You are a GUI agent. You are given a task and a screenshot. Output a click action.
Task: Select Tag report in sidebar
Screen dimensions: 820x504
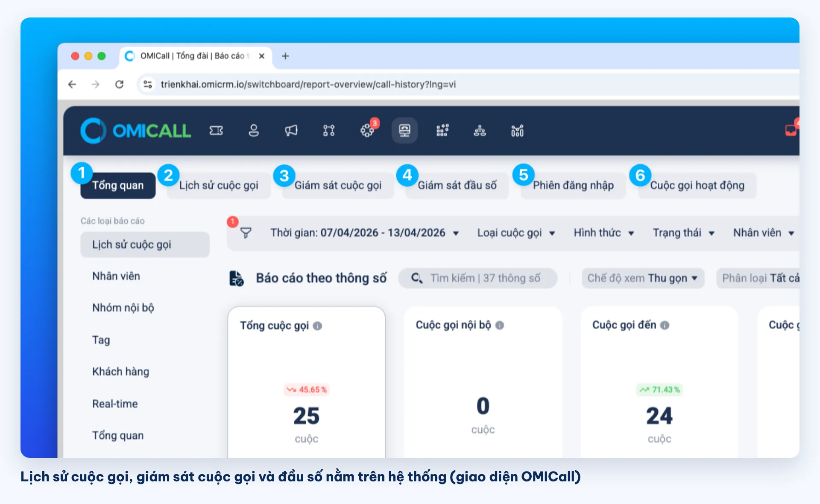tap(101, 340)
